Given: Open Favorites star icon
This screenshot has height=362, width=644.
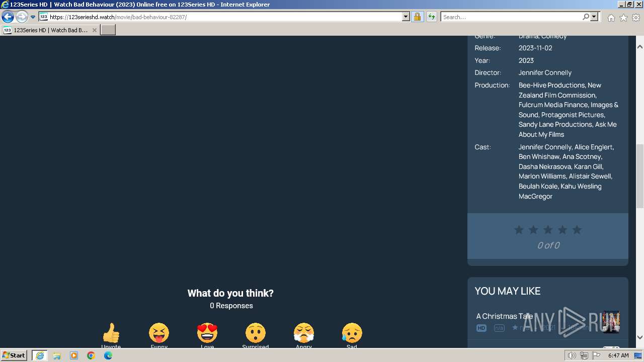Looking at the screenshot, I should coord(623,18).
